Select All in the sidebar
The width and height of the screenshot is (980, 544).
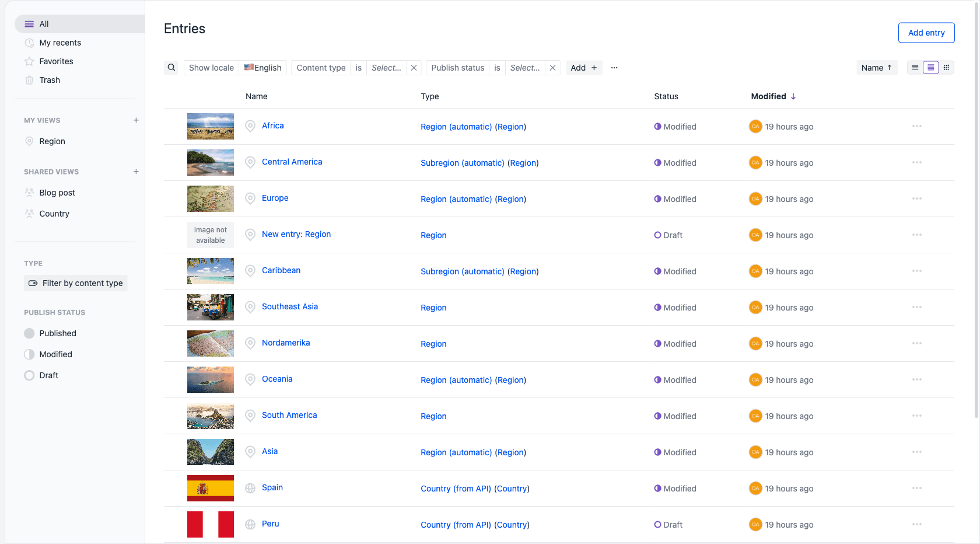point(79,24)
